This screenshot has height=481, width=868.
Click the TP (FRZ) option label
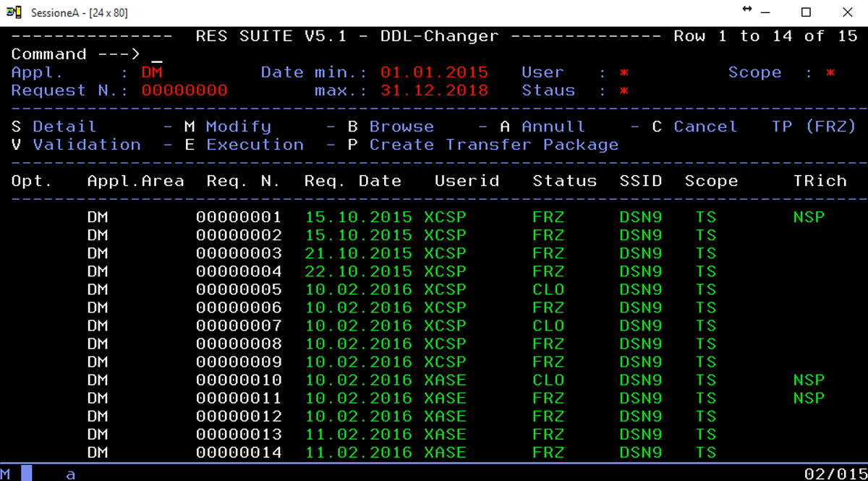[814, 127]
